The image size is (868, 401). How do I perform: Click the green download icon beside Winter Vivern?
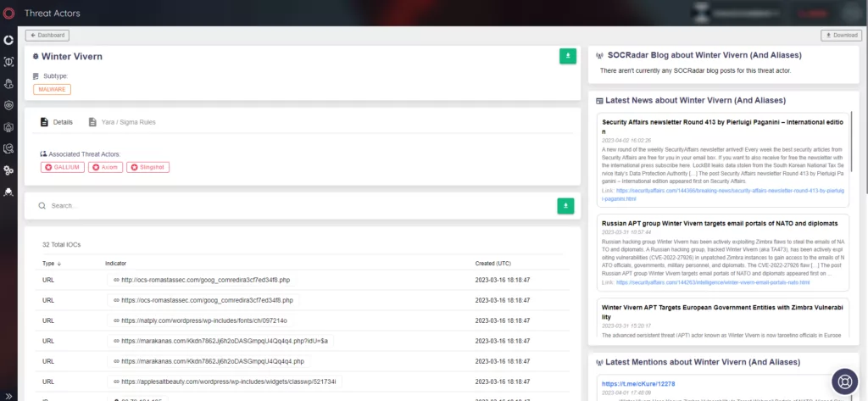click(x=567, y=57)
